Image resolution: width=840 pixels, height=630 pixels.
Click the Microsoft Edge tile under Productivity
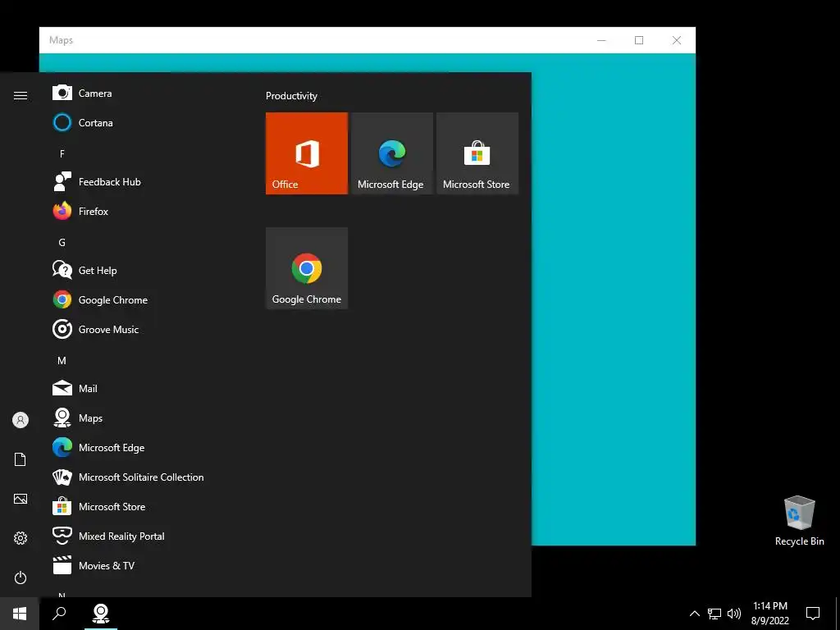pyautogui.click(x=391, y=153)
